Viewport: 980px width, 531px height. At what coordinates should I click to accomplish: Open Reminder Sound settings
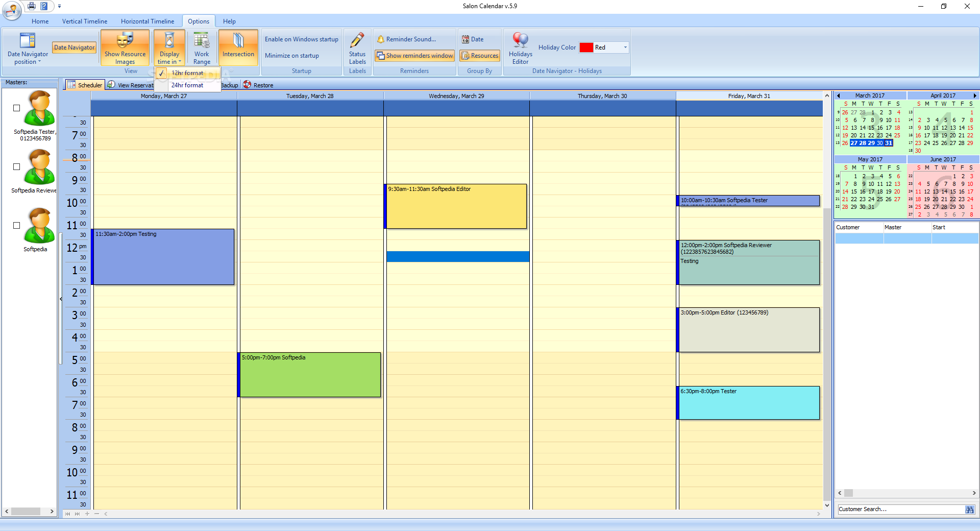tap(406, 39)
